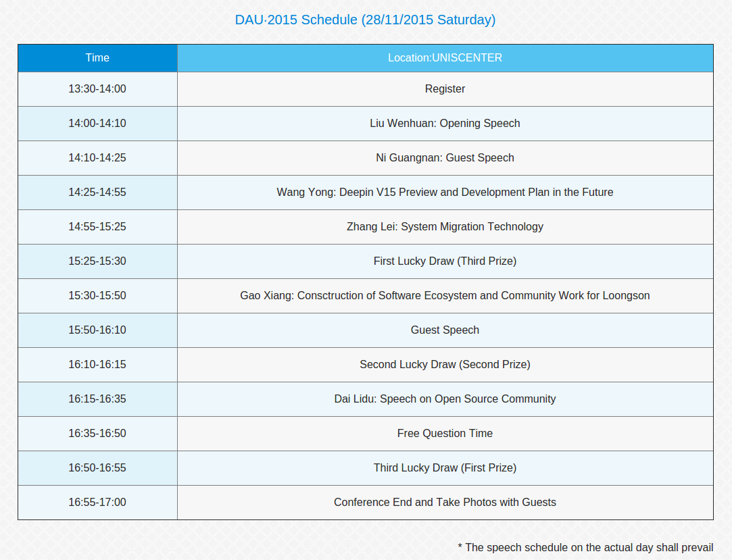Click the 15:30-15:50 time cell
The height and width of the screenshot is (560, 732).
pyautogui.click(x=97, y=296)
